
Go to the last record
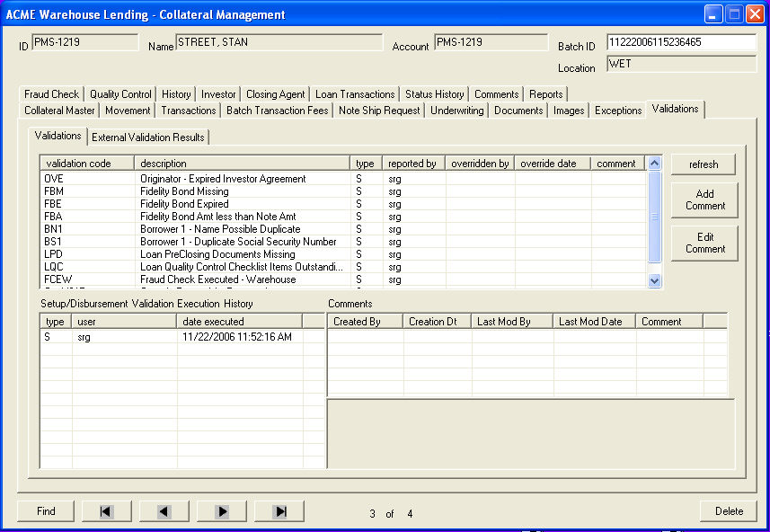tap(279, 510)
